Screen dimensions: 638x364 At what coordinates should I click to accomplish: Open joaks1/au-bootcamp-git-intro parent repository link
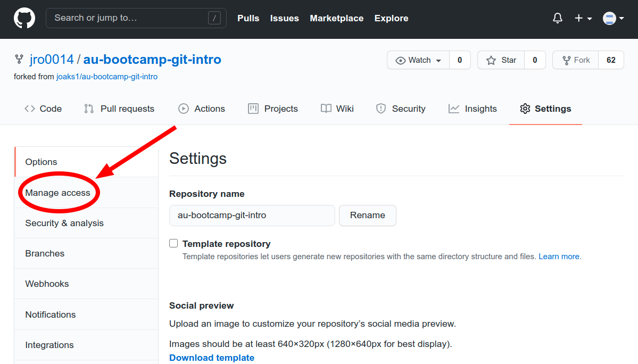[106, 77]
